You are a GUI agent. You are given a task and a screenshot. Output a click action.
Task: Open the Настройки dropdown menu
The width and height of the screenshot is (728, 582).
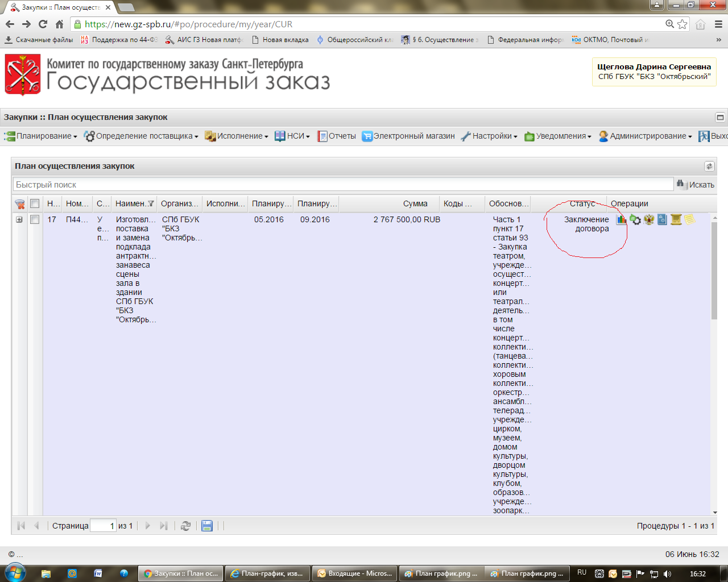(489, 136)
